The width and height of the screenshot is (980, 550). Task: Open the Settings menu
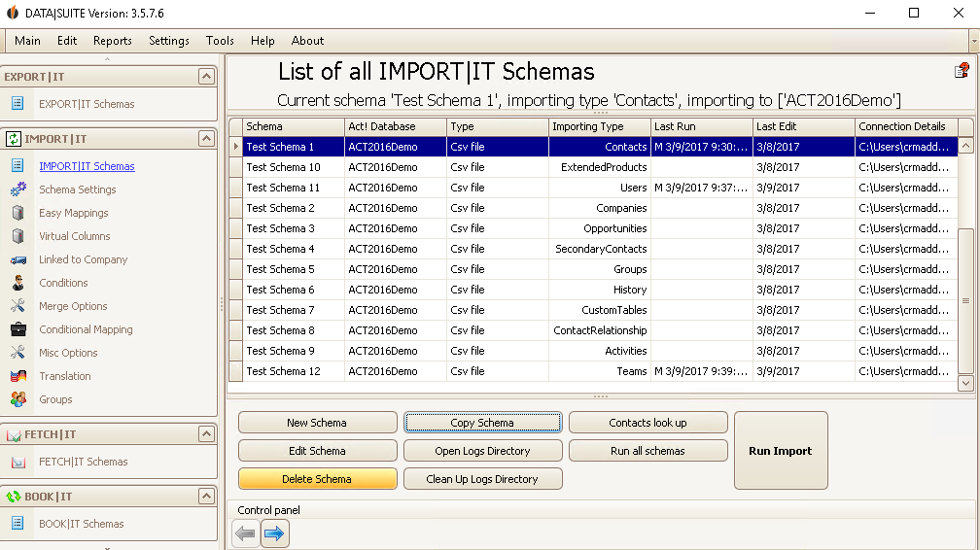[169, 41]
